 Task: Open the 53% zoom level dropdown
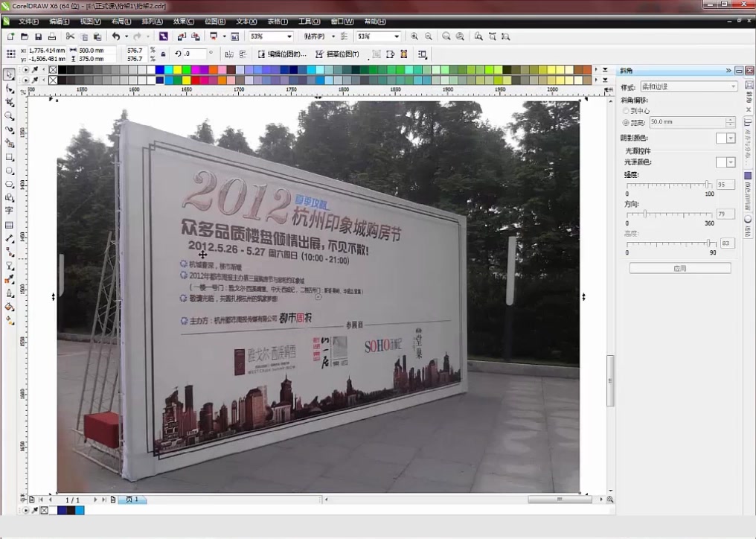[x=290, y=35]
